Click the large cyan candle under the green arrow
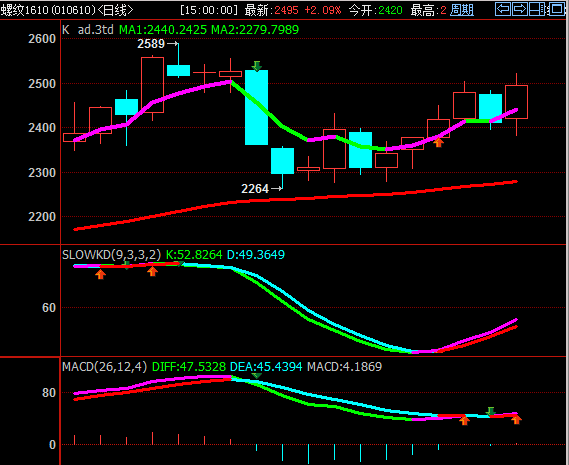Viewport: 569px width, 465px height. click(257, 107)
